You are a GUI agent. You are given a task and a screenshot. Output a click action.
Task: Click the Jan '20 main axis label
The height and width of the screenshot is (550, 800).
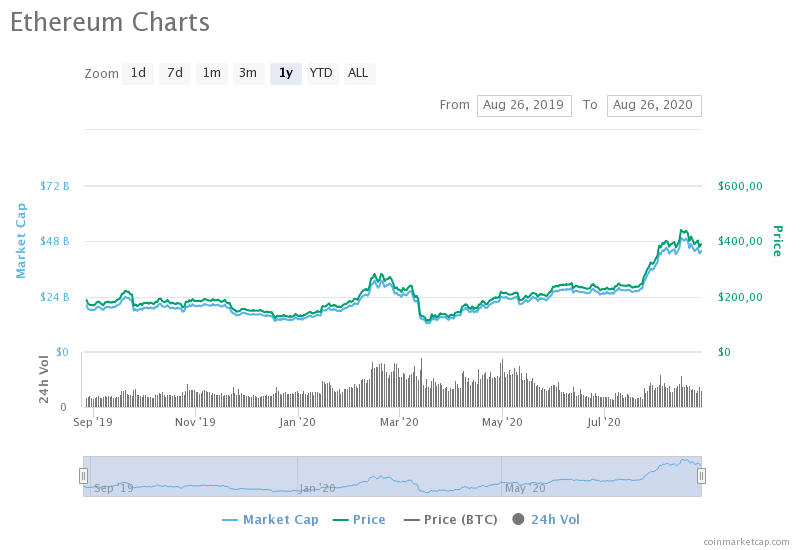[297, 422]
